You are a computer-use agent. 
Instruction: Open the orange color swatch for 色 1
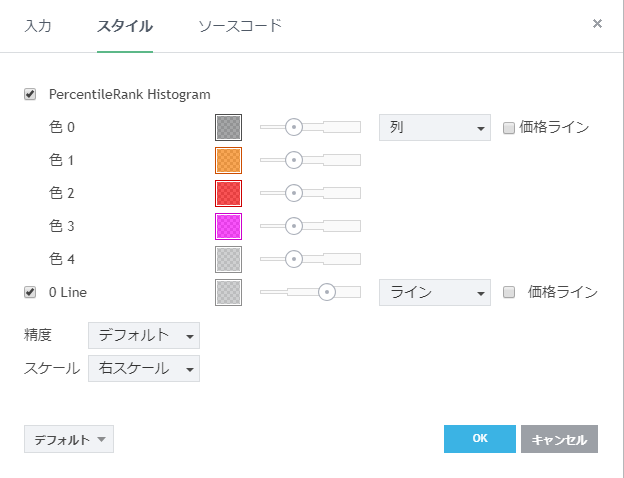tap(228, 160)
